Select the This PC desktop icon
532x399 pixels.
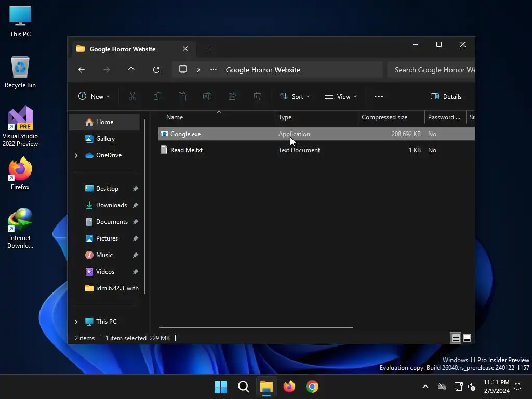coord(20,21)
